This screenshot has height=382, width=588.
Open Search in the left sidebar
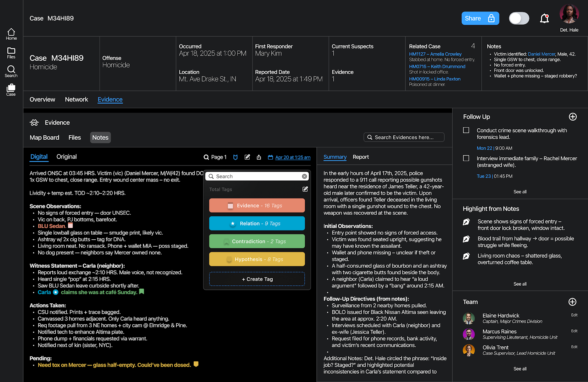point(11,71)
